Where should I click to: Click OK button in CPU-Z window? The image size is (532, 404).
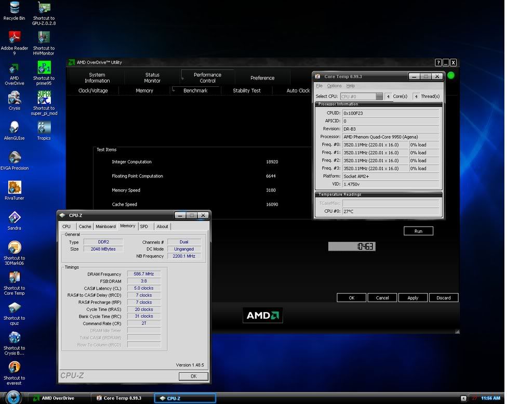193,376
